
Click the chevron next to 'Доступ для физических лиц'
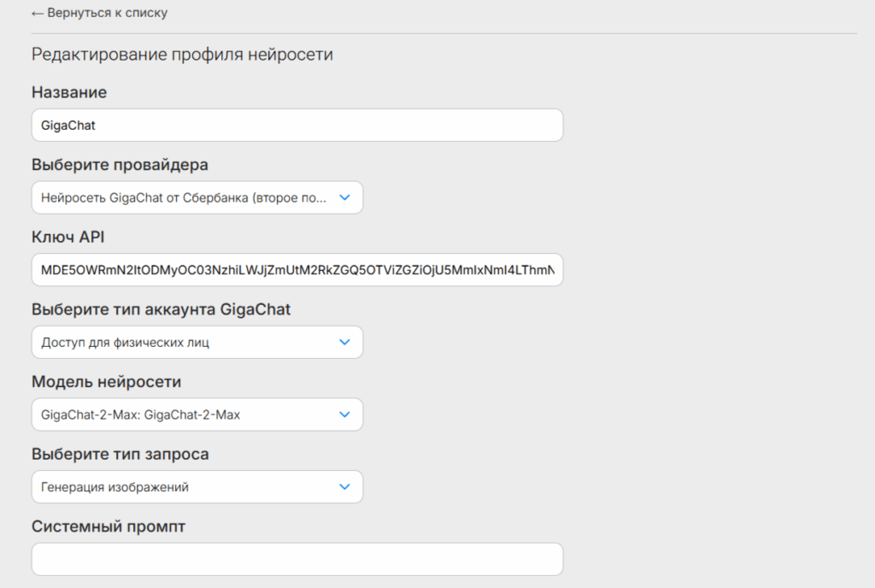click(344, 342)
